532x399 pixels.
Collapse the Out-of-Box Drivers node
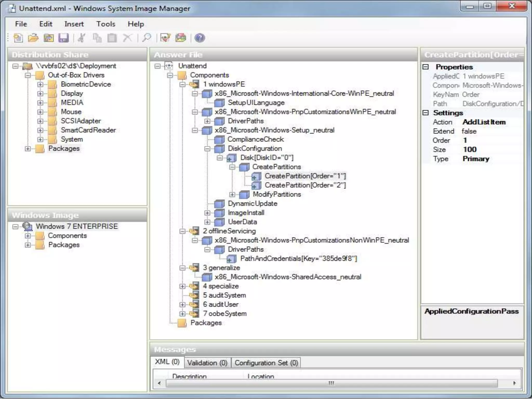[x=28, y=75]
